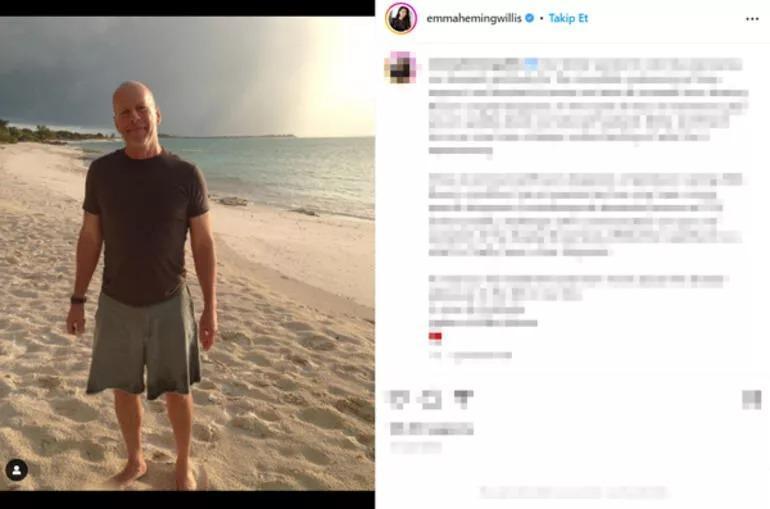Click the second blurred caption paragraph
Screen dimensions: 770x509
584,214
